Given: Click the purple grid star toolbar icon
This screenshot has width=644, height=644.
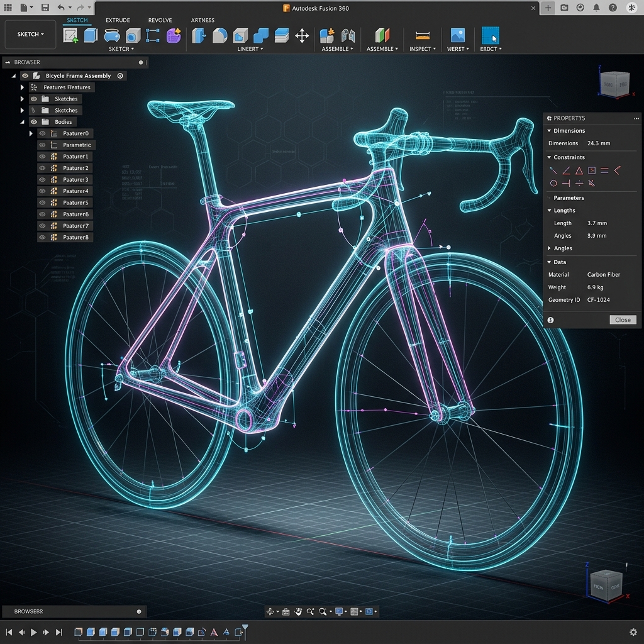Looking at the screenshot, I should coord(174,35).
